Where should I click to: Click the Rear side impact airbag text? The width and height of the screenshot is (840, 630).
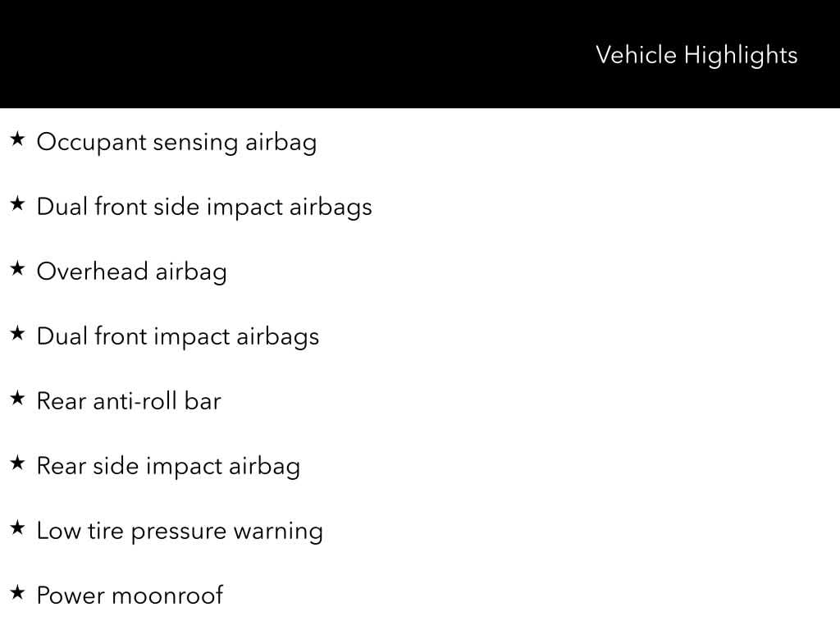point(168,466)
